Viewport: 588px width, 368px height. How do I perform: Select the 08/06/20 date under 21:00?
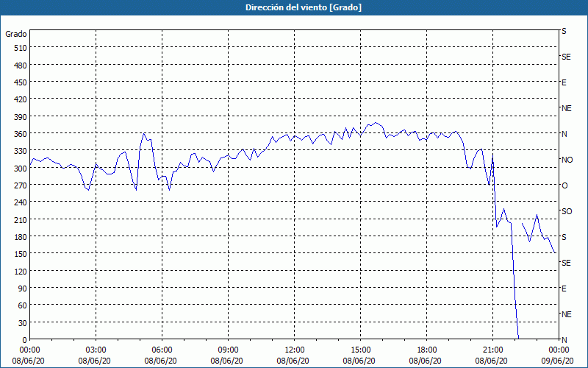click(491, 361)
